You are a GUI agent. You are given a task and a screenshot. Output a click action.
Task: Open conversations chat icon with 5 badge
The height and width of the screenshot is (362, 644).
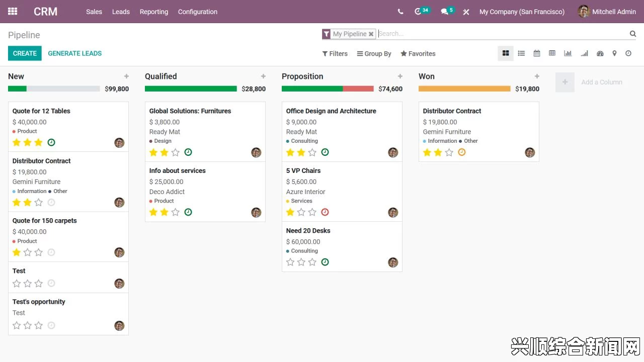(x=447, y=11)
